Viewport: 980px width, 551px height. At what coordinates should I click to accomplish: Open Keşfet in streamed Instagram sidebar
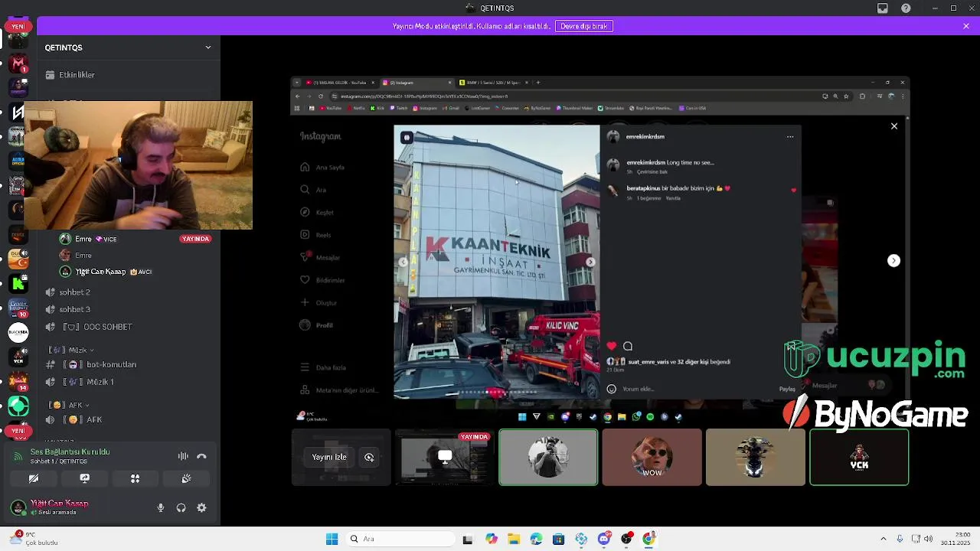[318, 212]
